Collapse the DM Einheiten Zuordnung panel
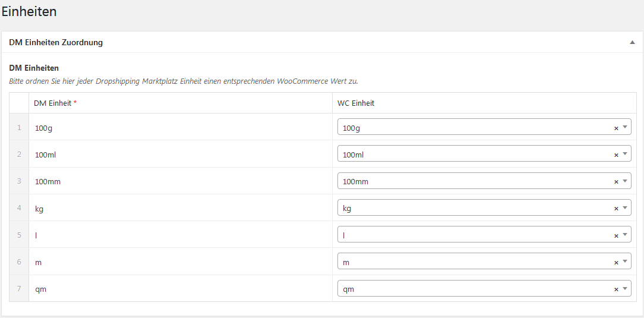The image size is (644, 318). coord(633,42)
